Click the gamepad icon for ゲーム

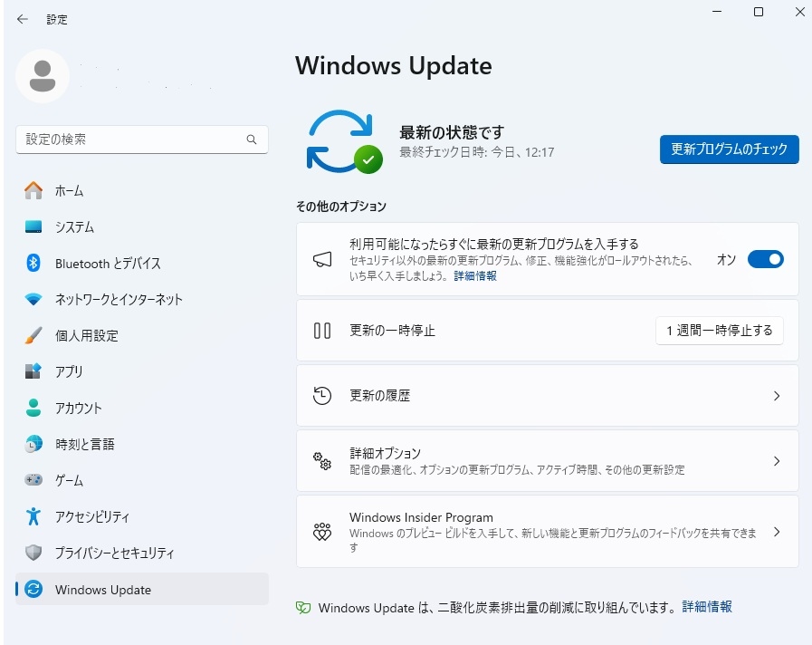[33, 480]
